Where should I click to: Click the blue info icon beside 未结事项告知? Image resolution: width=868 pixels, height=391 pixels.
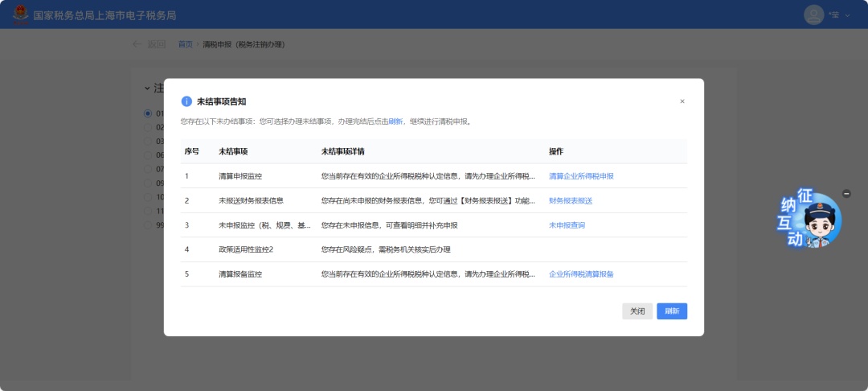(x=186, y=101)
